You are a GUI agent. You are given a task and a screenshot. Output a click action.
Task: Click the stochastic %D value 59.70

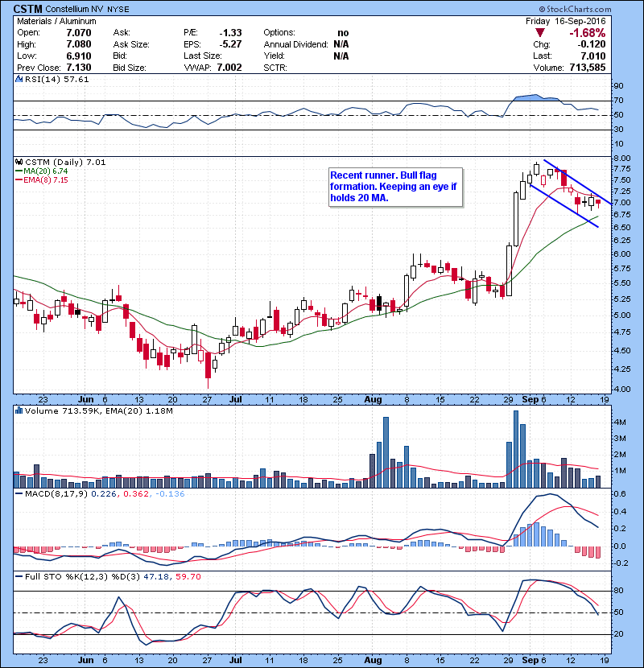point(188,576)
